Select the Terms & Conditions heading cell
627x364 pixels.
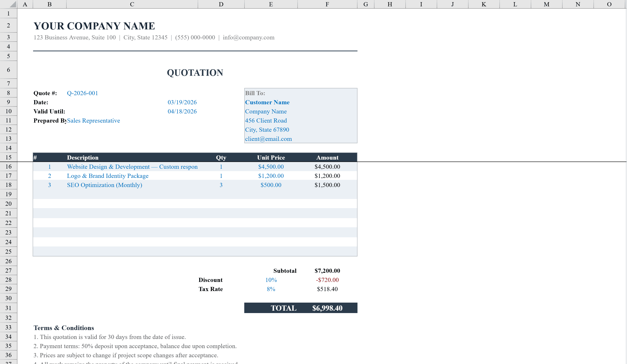click(x=64, y=328)
